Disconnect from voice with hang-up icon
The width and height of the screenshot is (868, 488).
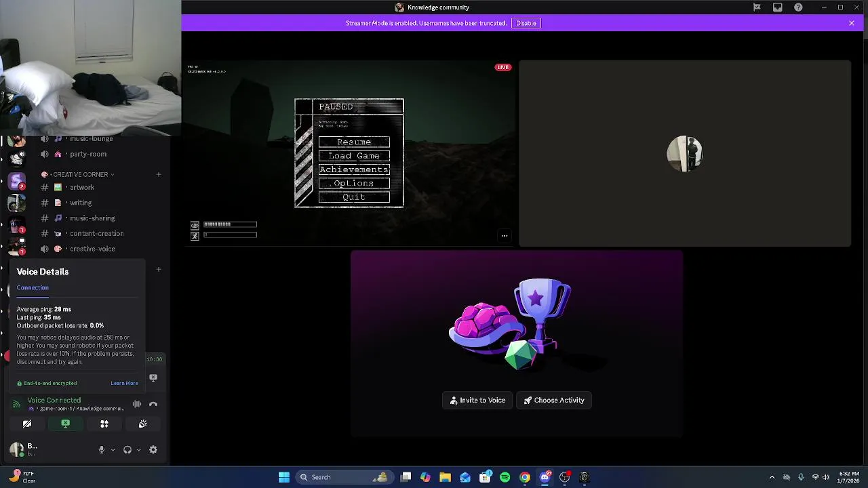(153, 404)
